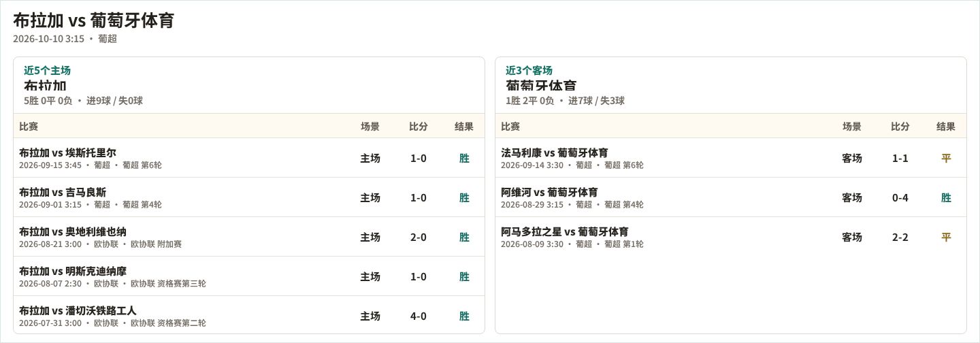The width and height of the screenshot is (980, 343).
Task: Click the 0-4 score in the 阿维河 row
Action: (900, 197)
